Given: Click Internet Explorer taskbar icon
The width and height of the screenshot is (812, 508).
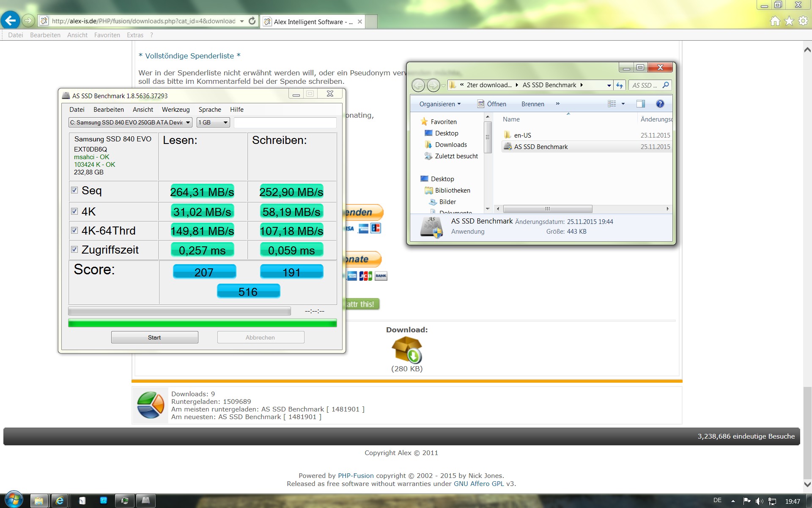Looking at the screenshot, I should coord(60,501).
